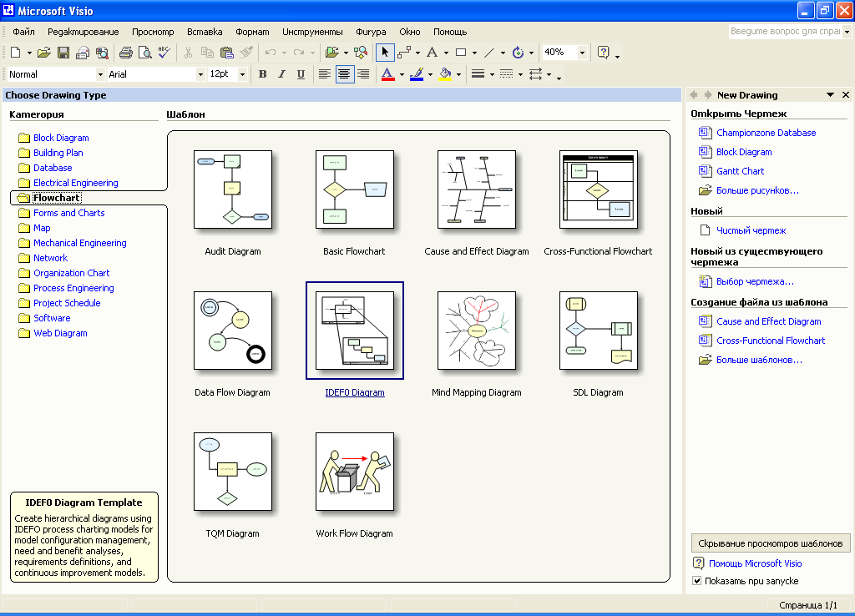The height and width of the screenshot is (616, 855).
Task: Open the Shapes stencil icon
Action: point(331,53)
